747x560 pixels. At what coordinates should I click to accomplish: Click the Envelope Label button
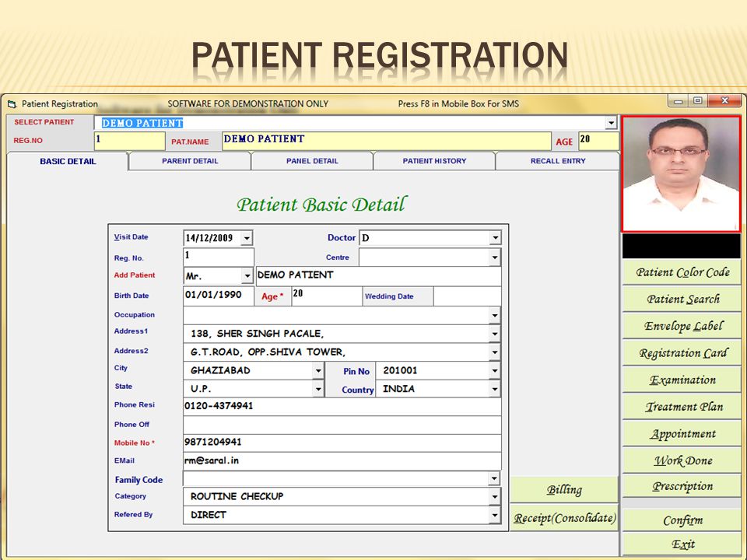pyautogui.click(x=682, y=326)
